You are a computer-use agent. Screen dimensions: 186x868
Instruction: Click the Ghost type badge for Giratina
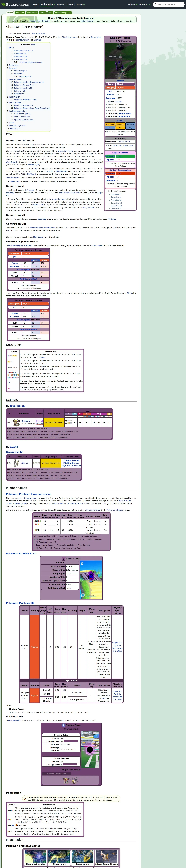pyautogui.click(x=40, y=421)
